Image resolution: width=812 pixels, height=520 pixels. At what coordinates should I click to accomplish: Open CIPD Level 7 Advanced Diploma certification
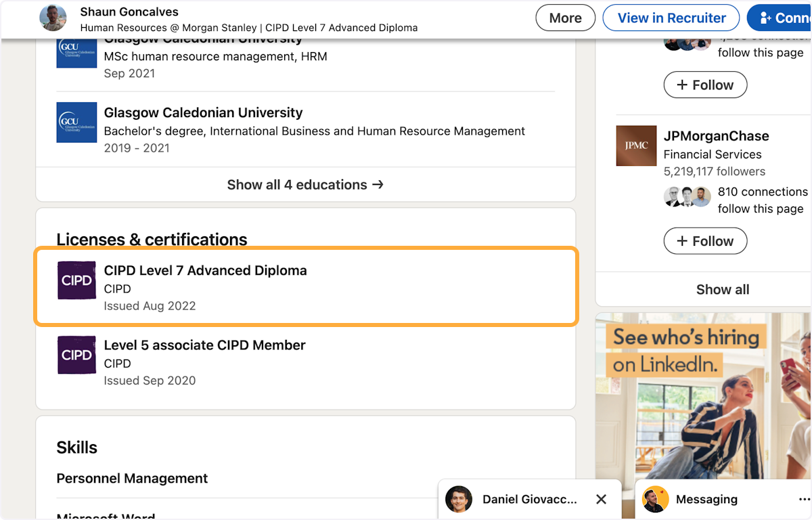pos(205,270)
